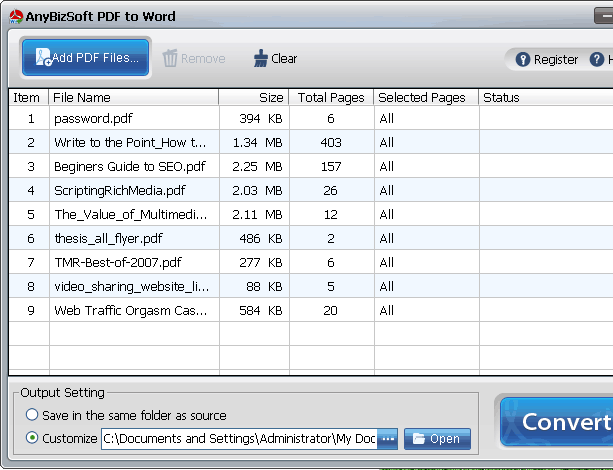Select ScriptingRichMedia.pdf row
The width and height of the screenshot is (613, 470).
point(311,190)
